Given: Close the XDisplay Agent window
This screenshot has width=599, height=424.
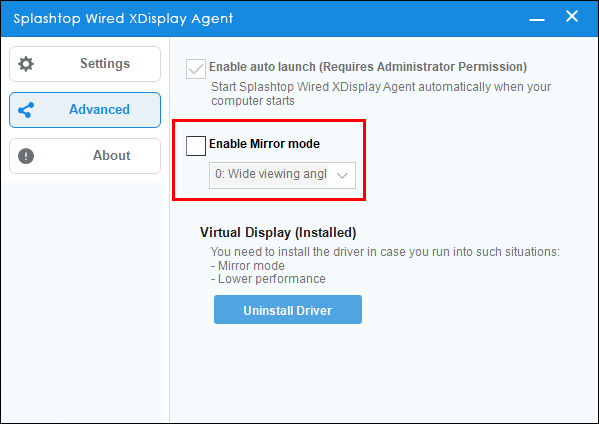Looking at the screenshot, I should tap(572, 16).
